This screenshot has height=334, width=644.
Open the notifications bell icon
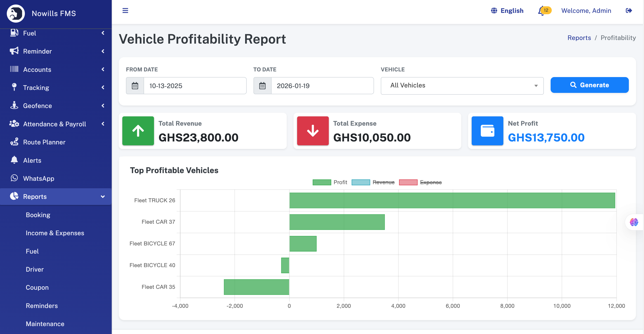(x=542, y=11)
